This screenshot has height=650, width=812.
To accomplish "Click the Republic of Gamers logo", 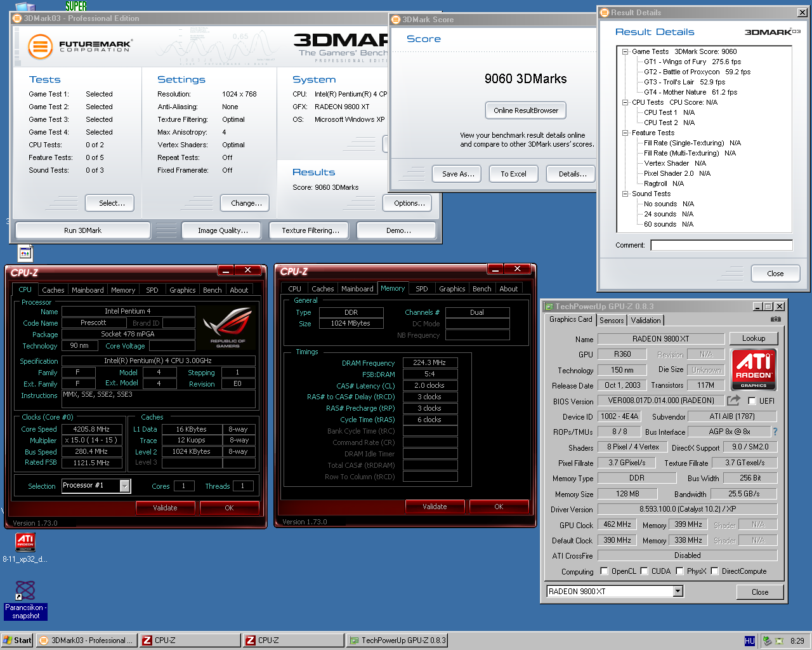I will pos(227,328).
